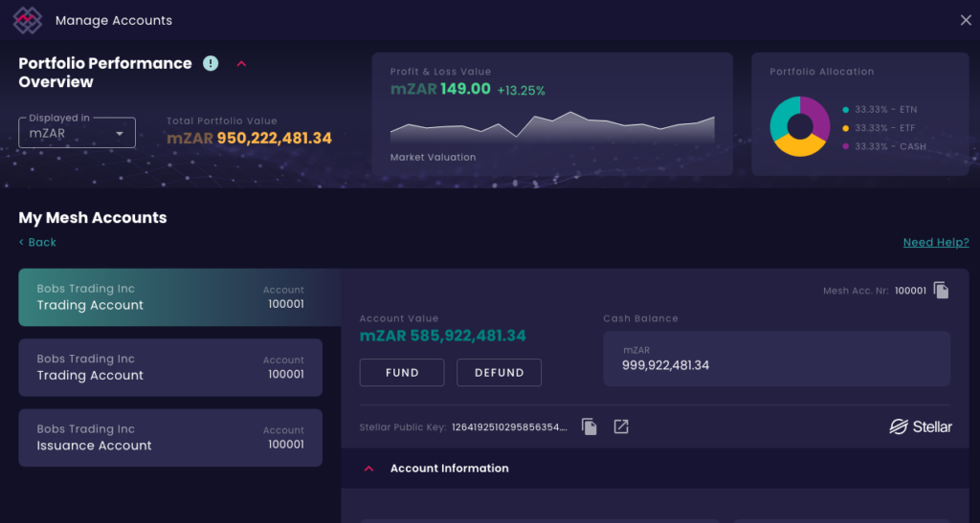Viewport: 980px width, 523px height.
Task: Copy the Mesh account number 100001
Action: tap(941, 291)
